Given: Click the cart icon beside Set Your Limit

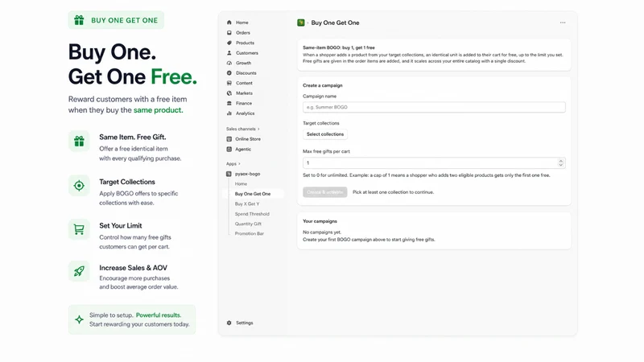Looking at the screenshot, I should click(79, 229).
